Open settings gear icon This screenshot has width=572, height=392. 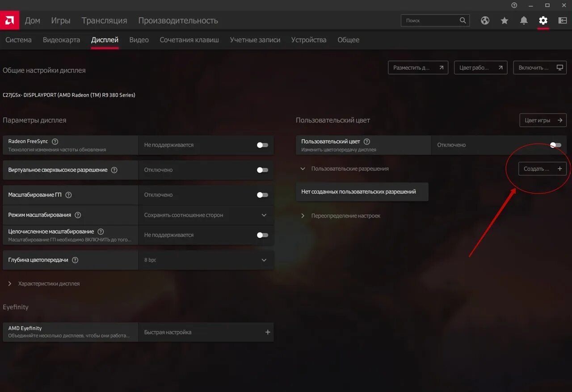coord(543,21)
